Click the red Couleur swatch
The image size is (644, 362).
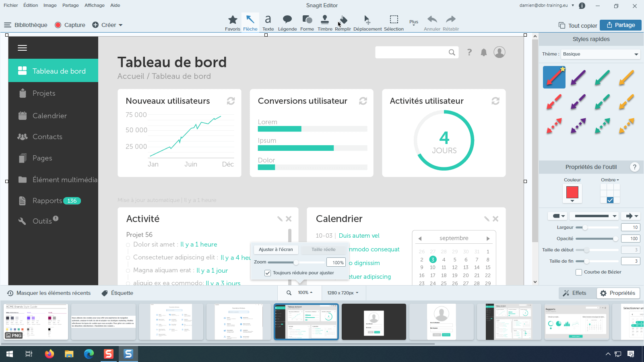pos(572,192)
